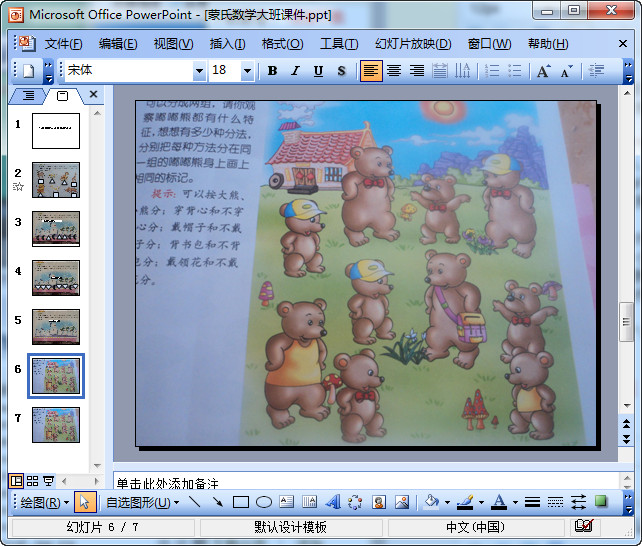Click animation star icon under slide 2
Viewport: 642px width, 546px height.
click(x=18, y=187)
